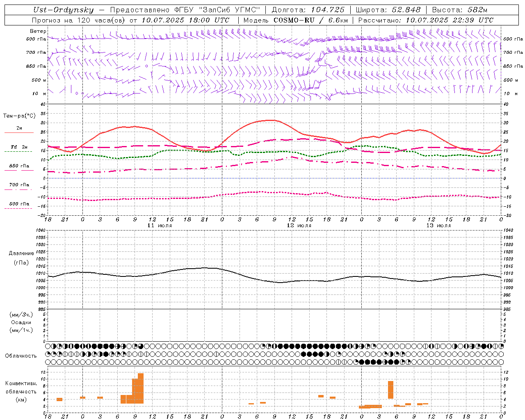525x420 pixels.
Task: Click the 13 июля date label
Action: 438,226
